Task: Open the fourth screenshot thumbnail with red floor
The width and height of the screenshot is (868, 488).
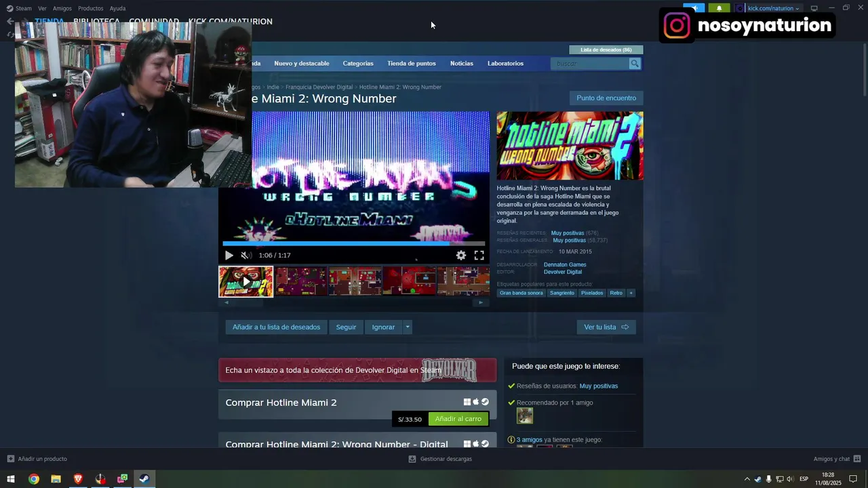Action: 409,281
